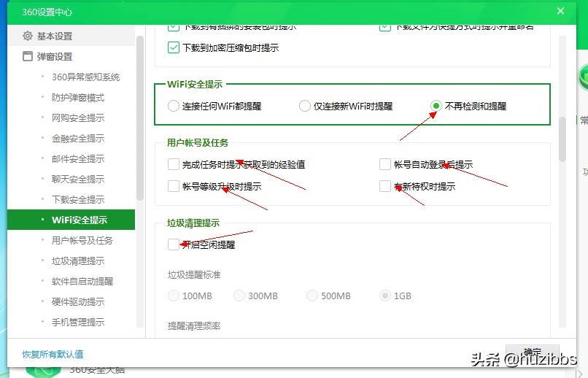
Task: Click the sidebar vertical scrollbar
Action: (x=140, y=118)
